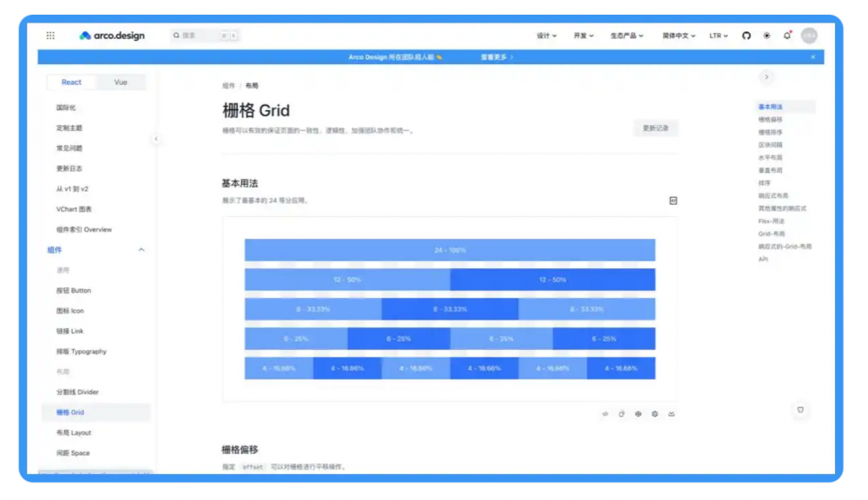Click the 更新记录 button
This screenshot has width=868, height=500.
(655, 128)
